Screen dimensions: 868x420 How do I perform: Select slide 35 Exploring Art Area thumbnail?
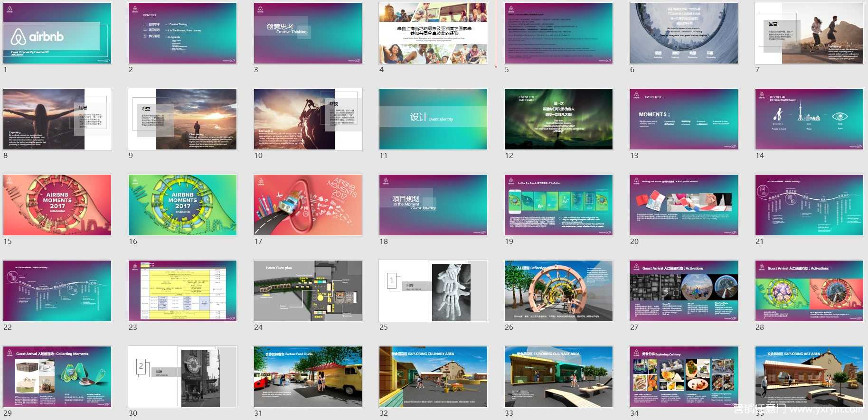coord(810,377)
